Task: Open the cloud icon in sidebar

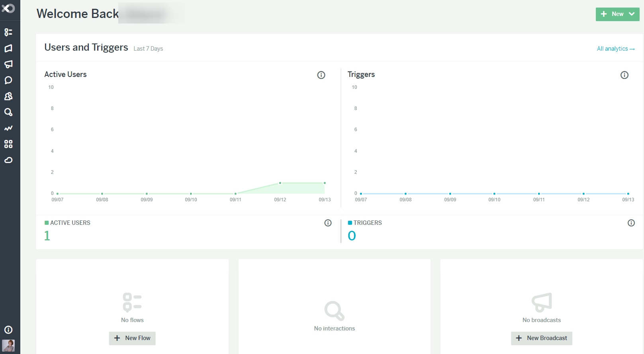Action: coord(8,160)
